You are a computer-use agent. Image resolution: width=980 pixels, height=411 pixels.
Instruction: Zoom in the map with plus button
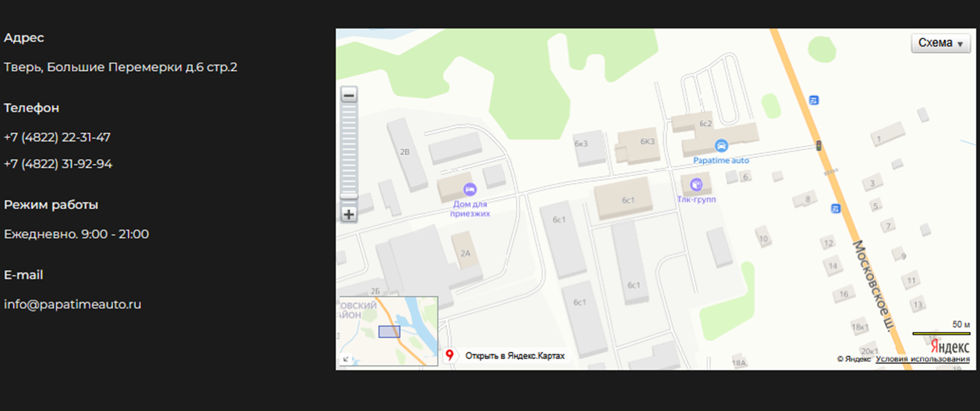pyautogui.click(x=349, y=214)
